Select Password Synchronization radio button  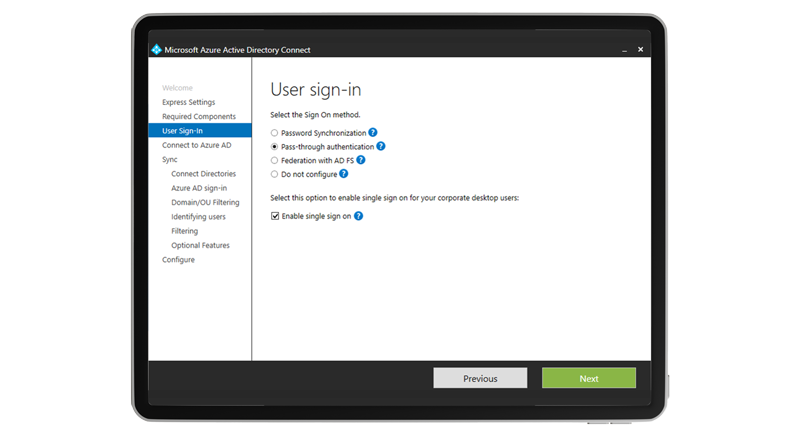click(x=274, y=133)
